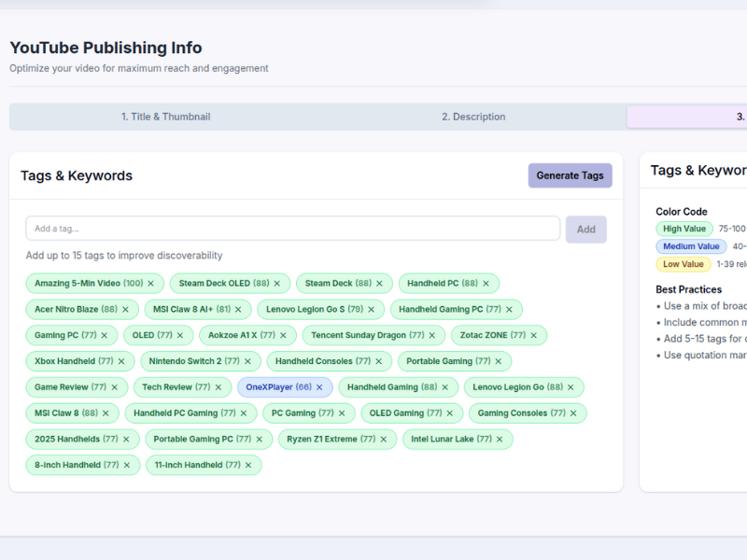747x560 pixels.
Task: Click the Medium Value color legend badge
Action: pyautogui.click(x=691, y=246)
